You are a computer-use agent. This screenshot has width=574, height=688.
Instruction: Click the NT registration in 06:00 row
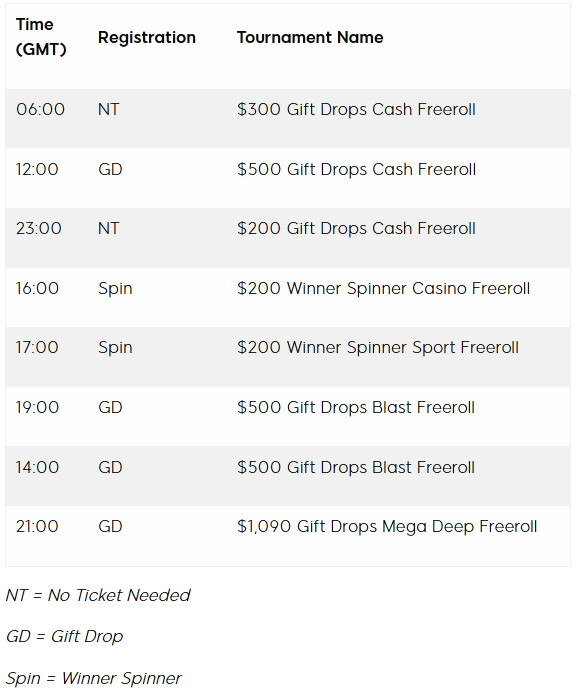[108, 109]
